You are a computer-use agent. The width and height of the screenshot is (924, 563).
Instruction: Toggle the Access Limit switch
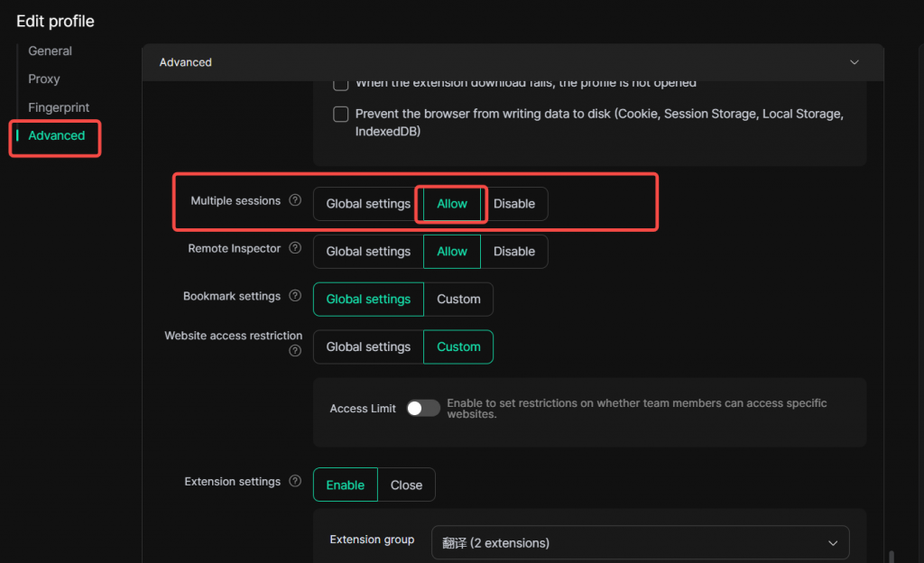coord(423,408)
